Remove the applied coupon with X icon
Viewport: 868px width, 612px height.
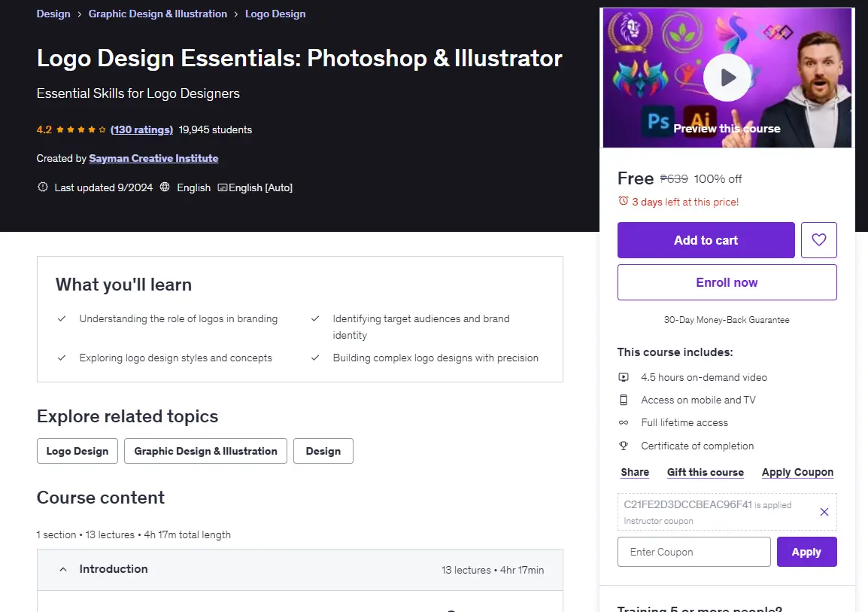coord(824,512)
